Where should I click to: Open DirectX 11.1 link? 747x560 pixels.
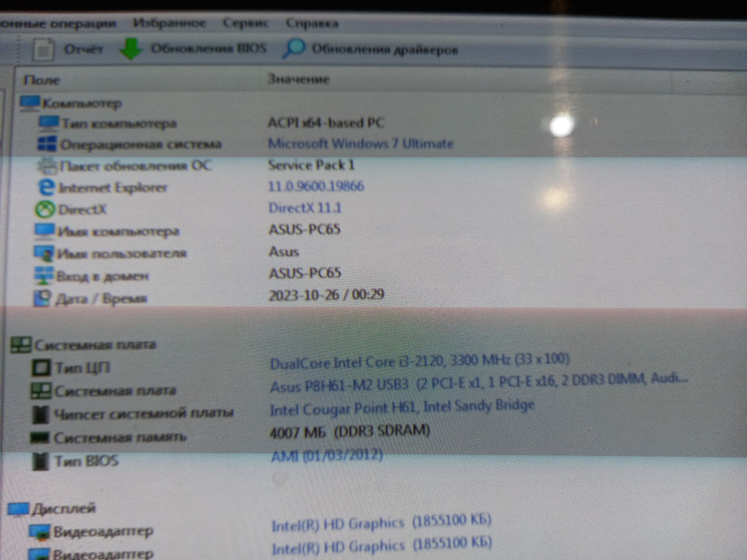[305, 208]
